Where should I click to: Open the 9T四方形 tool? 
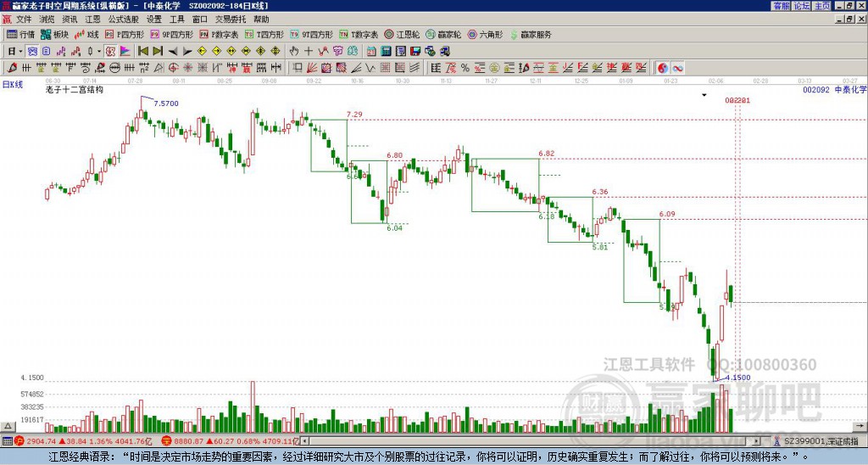pyautogui.click(x=312, y=34)
